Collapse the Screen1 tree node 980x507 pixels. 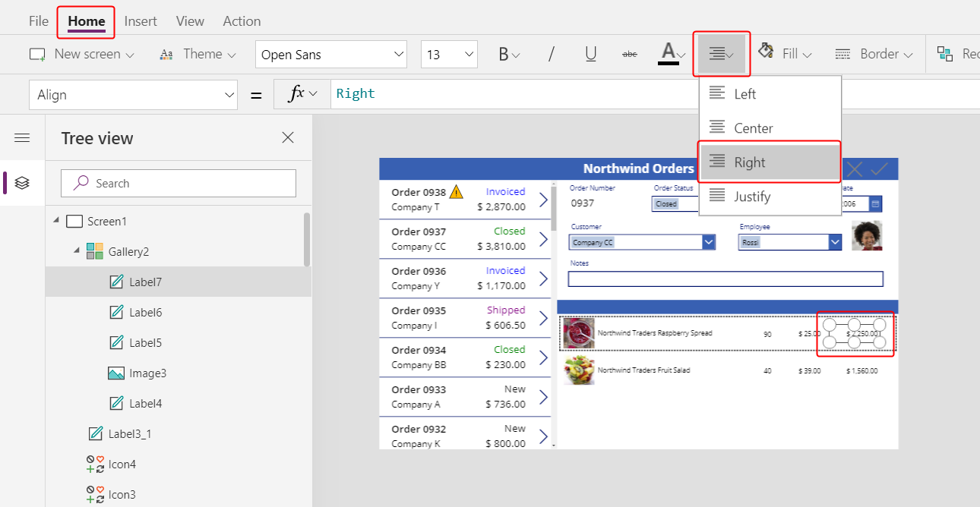(56, 221)
